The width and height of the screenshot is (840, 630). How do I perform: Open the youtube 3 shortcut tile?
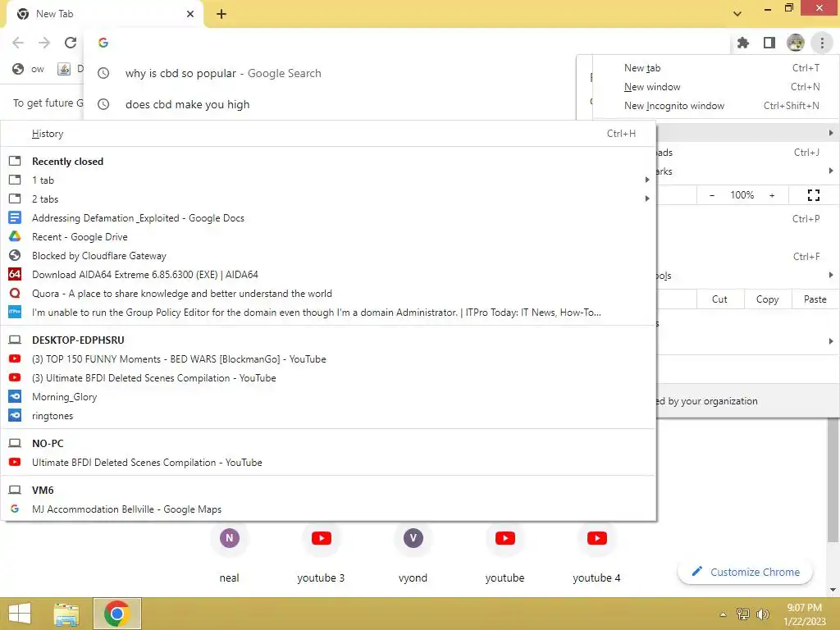(x=321, y=554)
